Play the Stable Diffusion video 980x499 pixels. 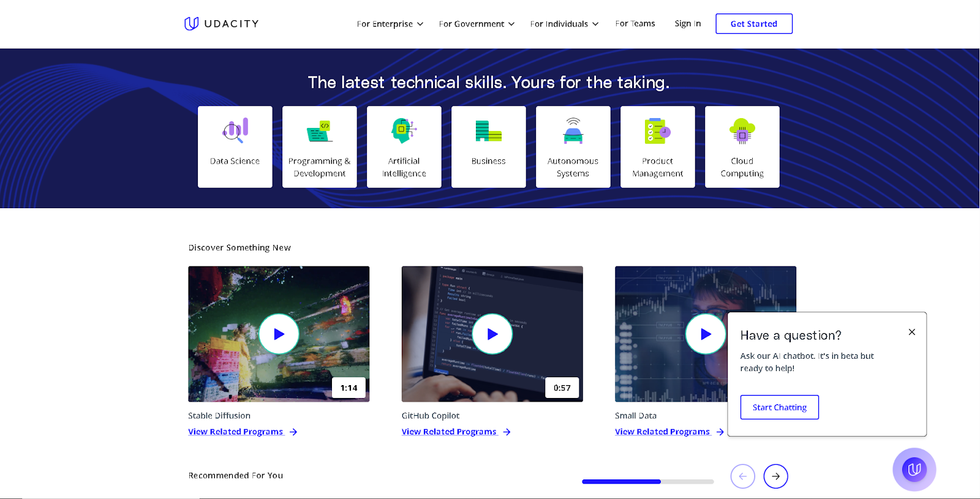(279, 334)
